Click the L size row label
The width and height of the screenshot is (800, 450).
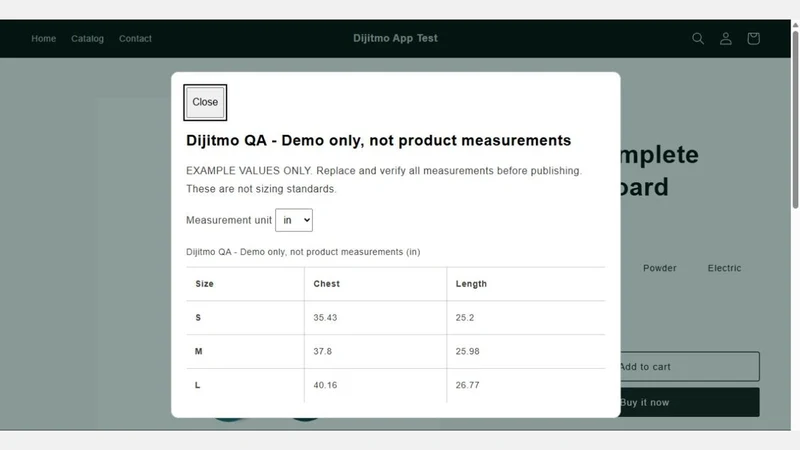197,385
